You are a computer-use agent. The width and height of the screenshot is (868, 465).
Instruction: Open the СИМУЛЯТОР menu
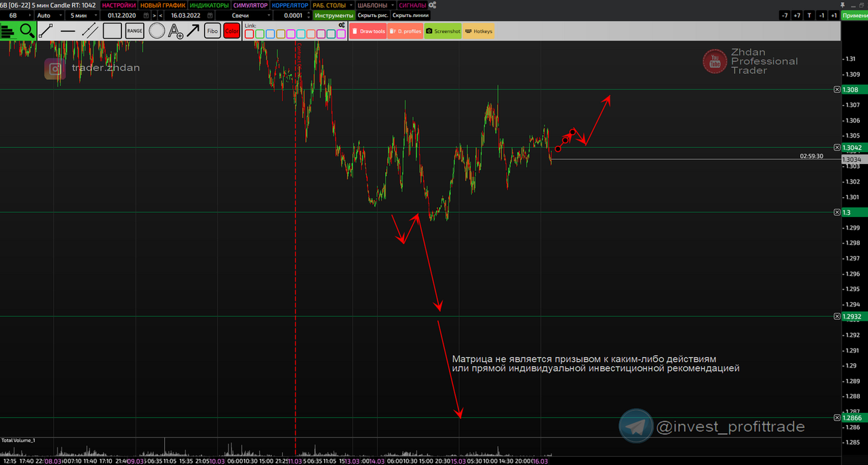coord(250,5)
